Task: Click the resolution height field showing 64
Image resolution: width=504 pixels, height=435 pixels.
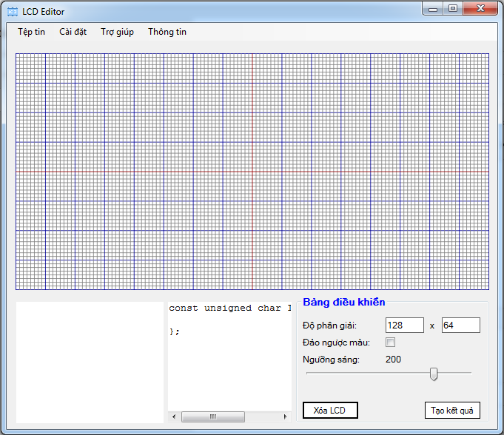Action: point(460,325)
